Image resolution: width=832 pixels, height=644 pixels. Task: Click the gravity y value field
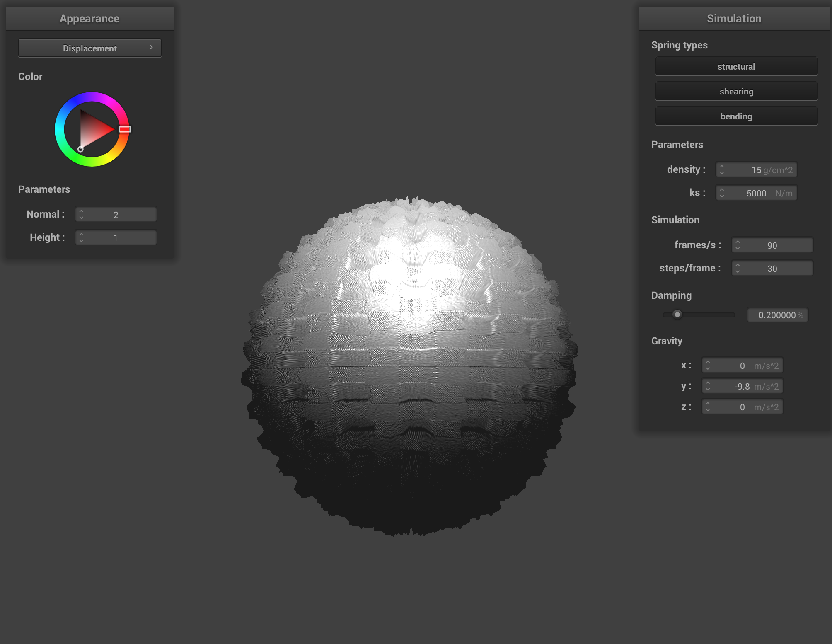(x=743, y=386)
